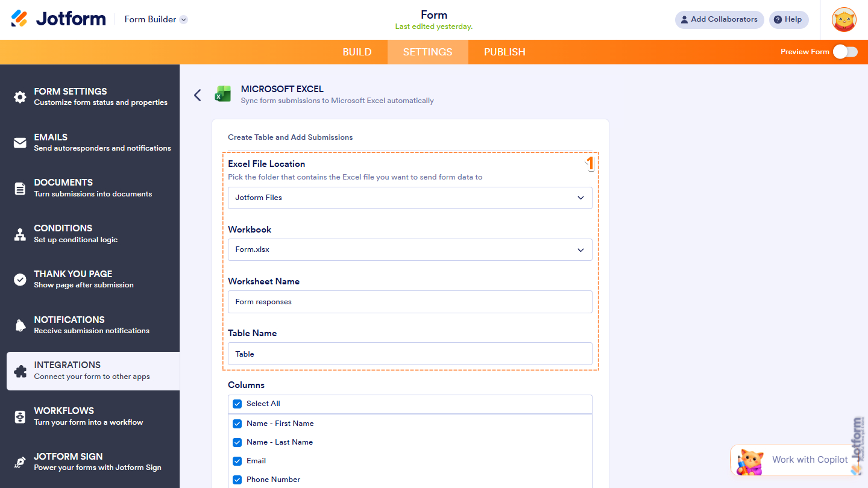
Task: Open Help from the top bar
Action: pyautogui.click(x=788, y=19)
